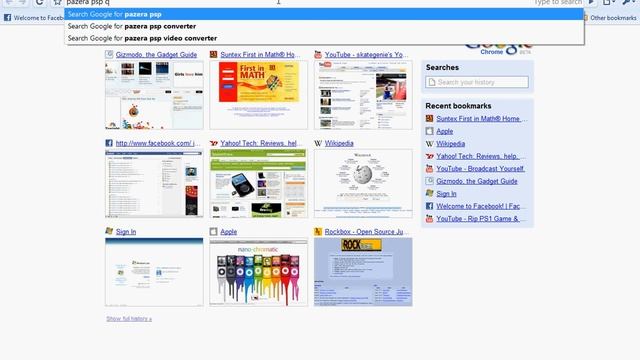Click Yahoo favicon beside Yahoo! Tech title
640x360 pixels.
pos(213,143)
